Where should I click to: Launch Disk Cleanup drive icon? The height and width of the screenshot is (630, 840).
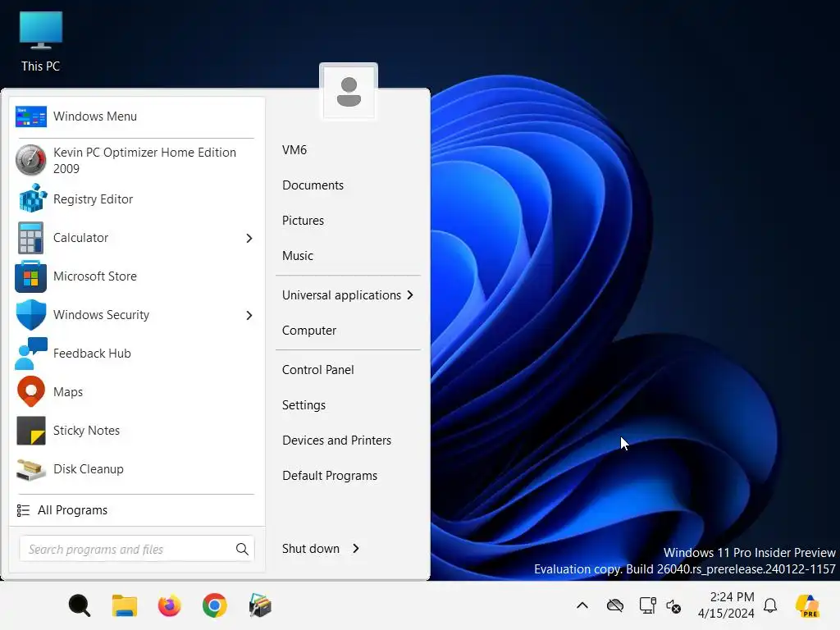click(x=31, y=469)
